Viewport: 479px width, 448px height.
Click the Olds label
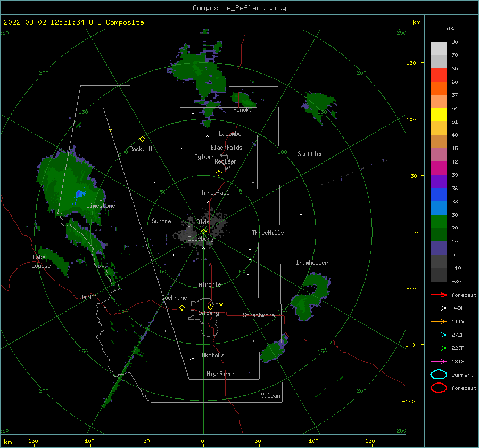point(203,222)
